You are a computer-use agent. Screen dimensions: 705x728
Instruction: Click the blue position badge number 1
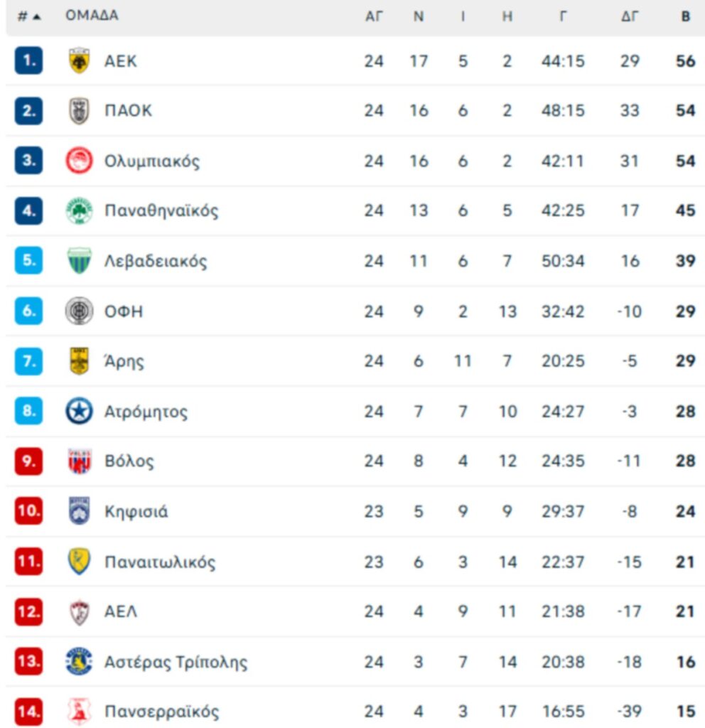tap(28, 61)
